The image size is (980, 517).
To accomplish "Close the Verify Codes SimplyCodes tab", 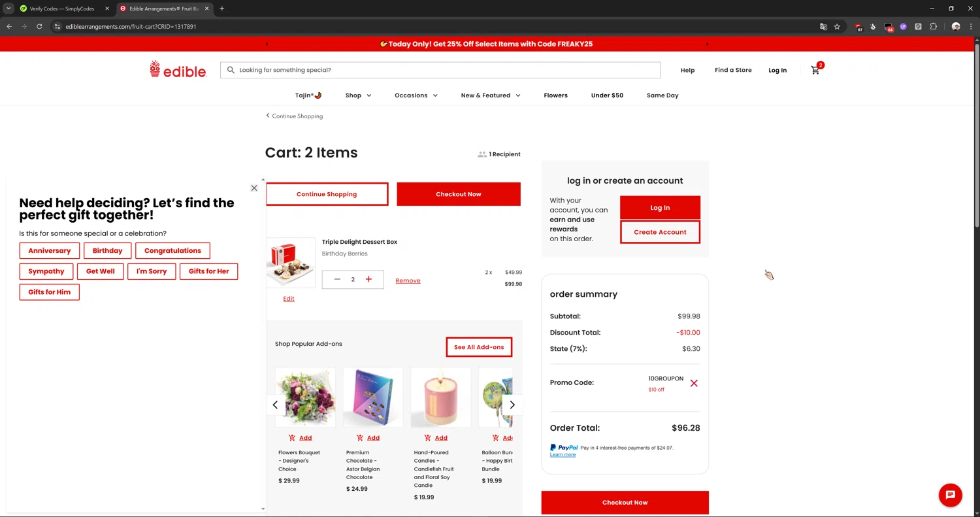I will click(107, 8).
